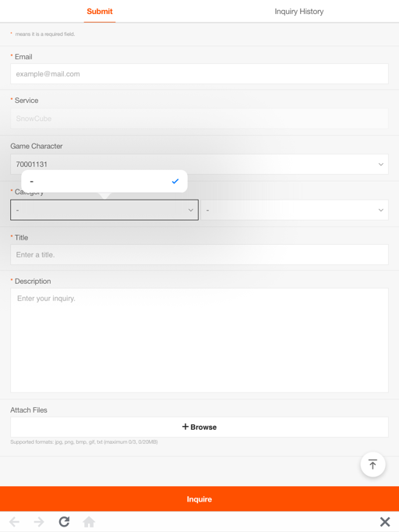Viewport: 399px width, 532px height.
Task: Reload the page with refresh icon
Action: coord(64,522)
